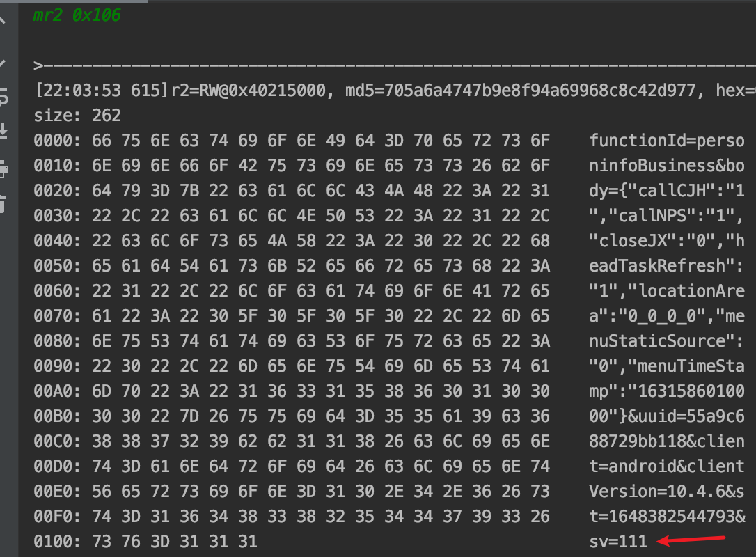The height and width of the screenshot is (557, 756).
Task: Click the hex bytes 73 76 3D 31 31 31
Action: click(x=175, y=541)
